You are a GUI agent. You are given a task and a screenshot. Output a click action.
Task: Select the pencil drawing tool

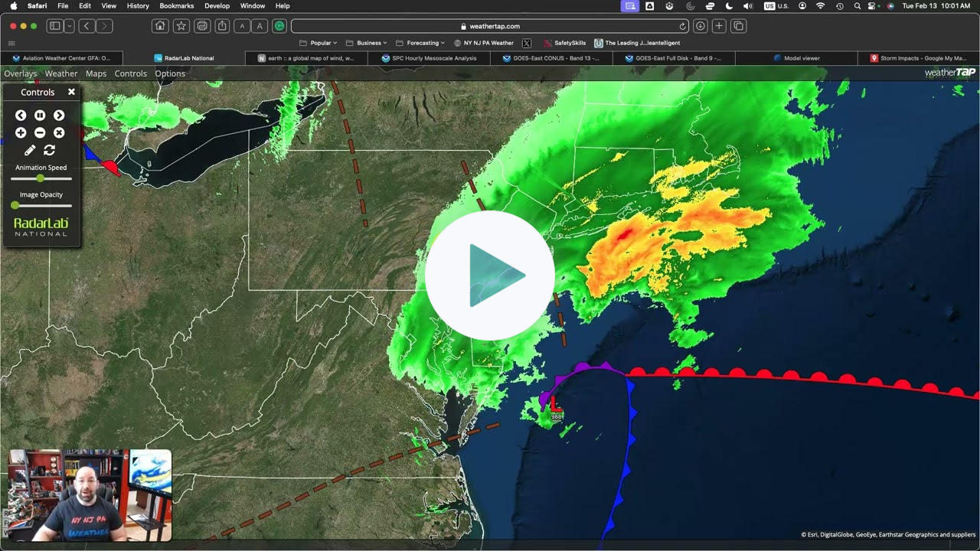pyautogui.click(x=30, y=151)
